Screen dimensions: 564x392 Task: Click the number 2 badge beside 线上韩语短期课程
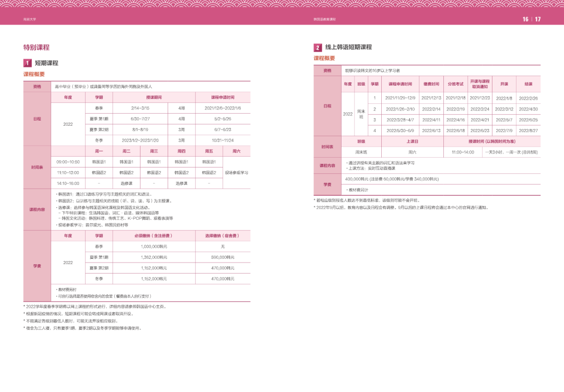click(x=318, y=47)
